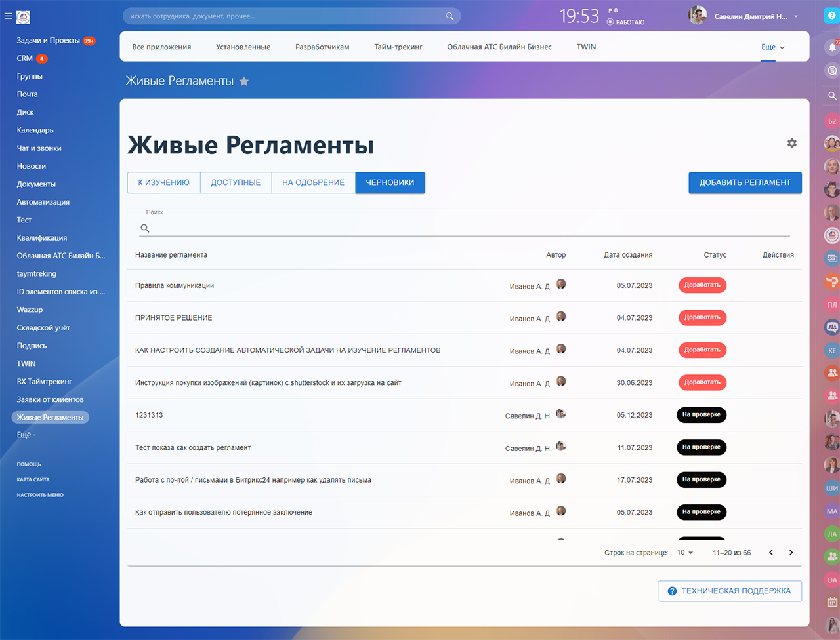Screen dimensions: 840x640
Task: Open notifications bell in the right panel
Action: (x=832, y=47)
